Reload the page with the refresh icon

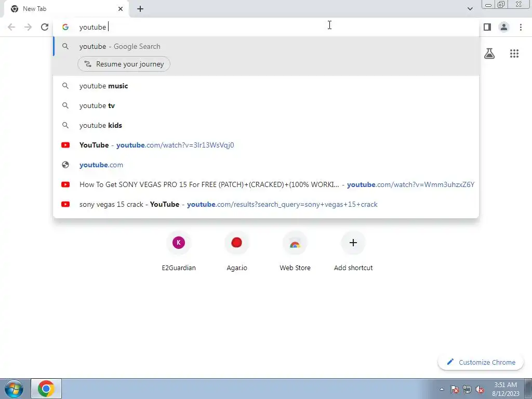pyautogui.click(x=45, y=27)
